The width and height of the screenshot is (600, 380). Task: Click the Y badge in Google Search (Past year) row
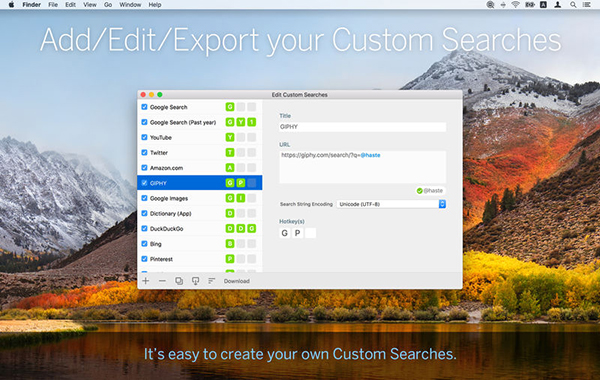coord(241,122)
